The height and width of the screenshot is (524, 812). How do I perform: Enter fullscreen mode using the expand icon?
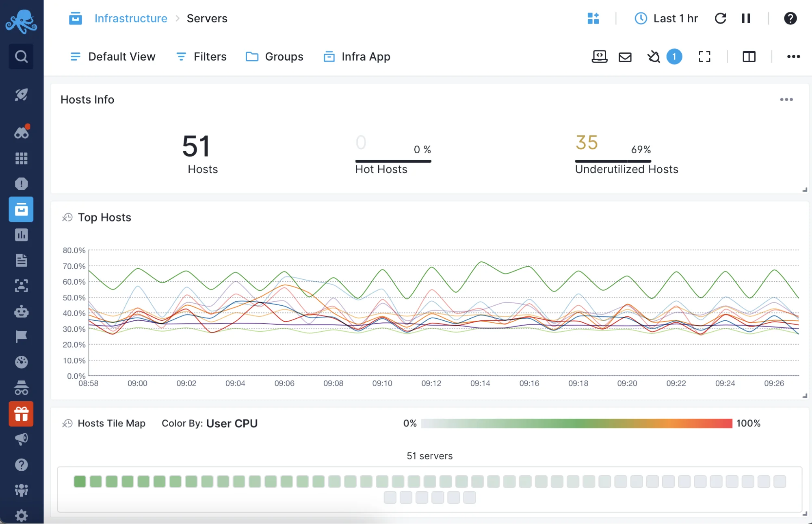click(x=705, y=57)
